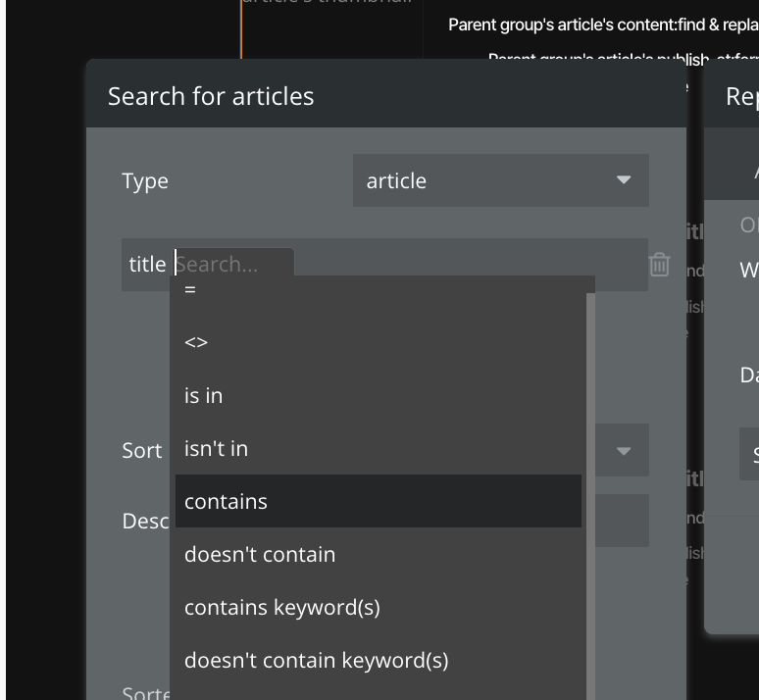Screen dimensions: 759x700
Task: Select the plain "doesn't contain" option
Action: click(x=260, y=555)
